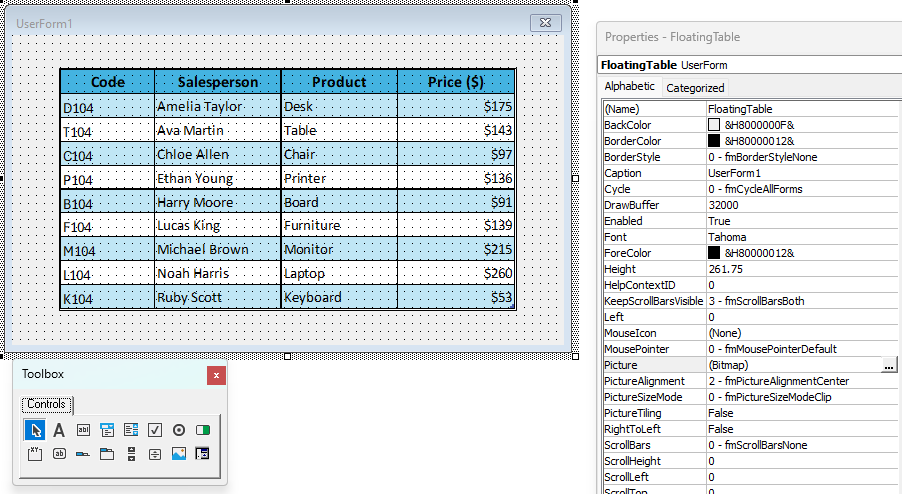This screenshot has height=494, width=902.
Task: Click the Font property value Tahoma
Action: (804, 237)
